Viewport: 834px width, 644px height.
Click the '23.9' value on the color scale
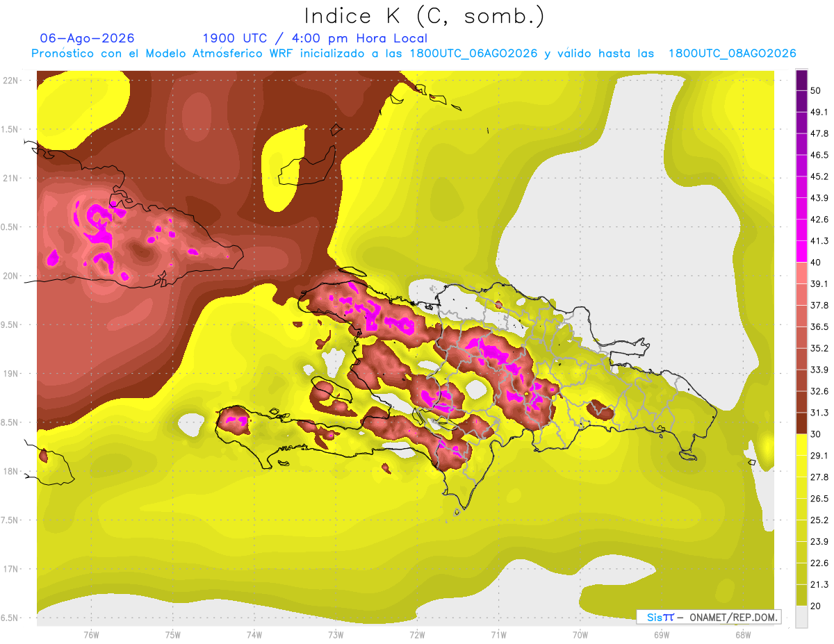pyautogui.click(x=819, y=541)
